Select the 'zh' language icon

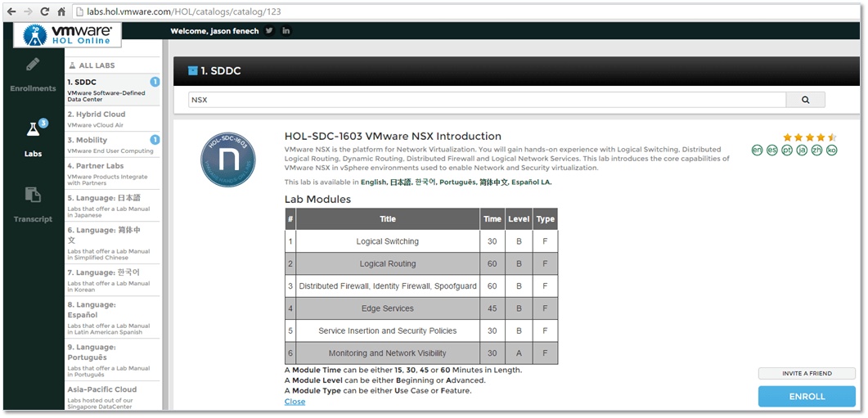tap(816, 150)
